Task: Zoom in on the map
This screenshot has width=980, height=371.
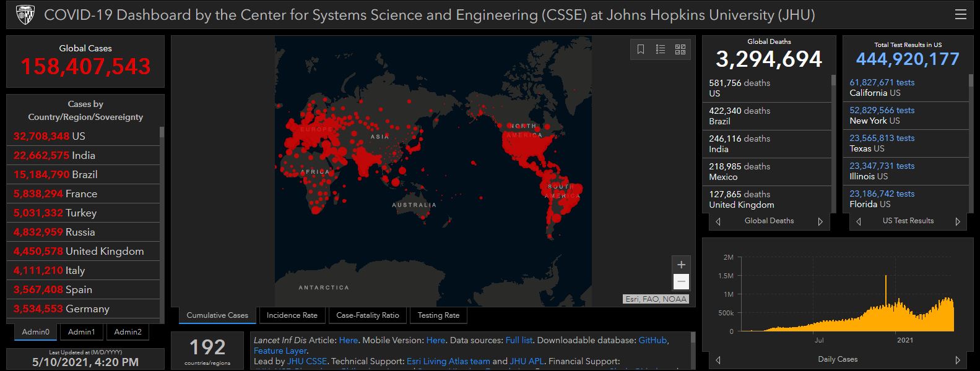Action: click(681, 265)
